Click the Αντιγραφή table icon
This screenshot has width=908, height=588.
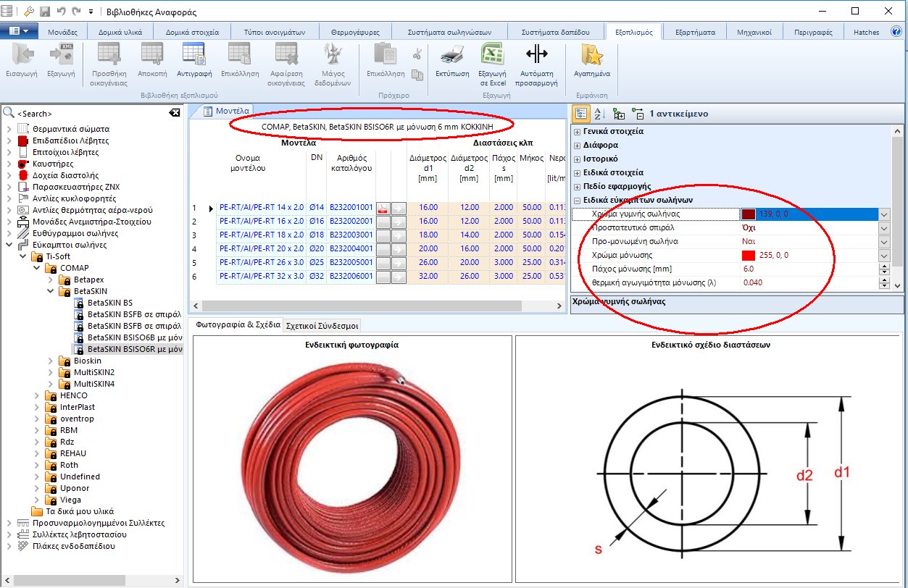pos(193,56)
